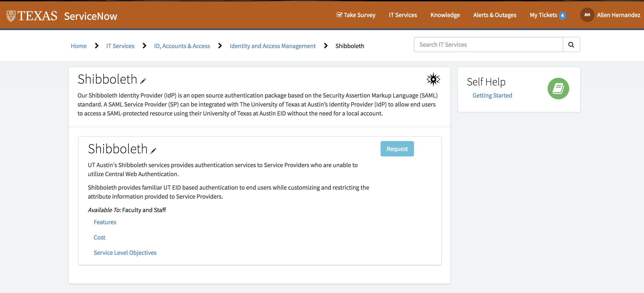Open Alerts & Outages page
This screenshot has width=644, height=293.
495,15
